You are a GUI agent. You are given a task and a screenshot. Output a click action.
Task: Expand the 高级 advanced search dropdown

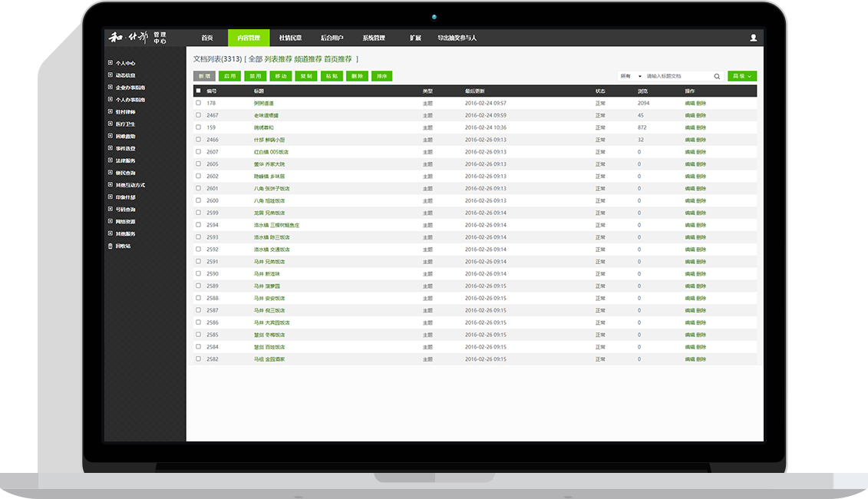click(x=741, y=76)
